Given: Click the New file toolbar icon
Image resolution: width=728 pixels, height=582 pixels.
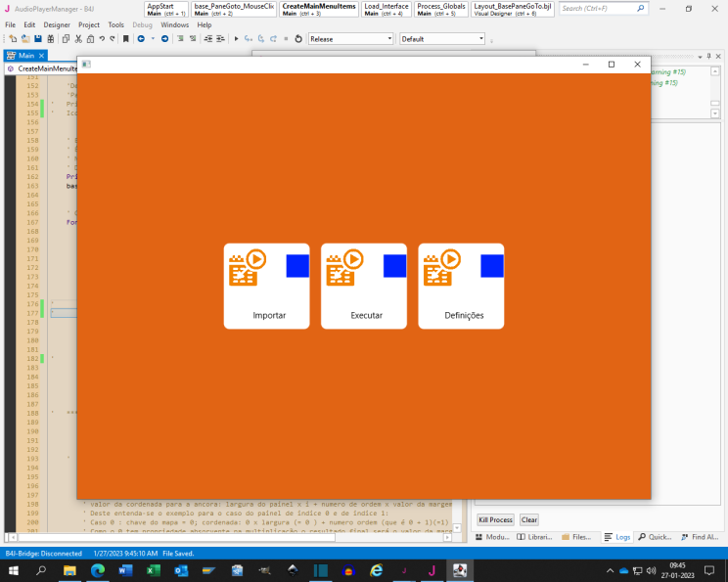Looking at the screenshot, I should pos(13,39).
